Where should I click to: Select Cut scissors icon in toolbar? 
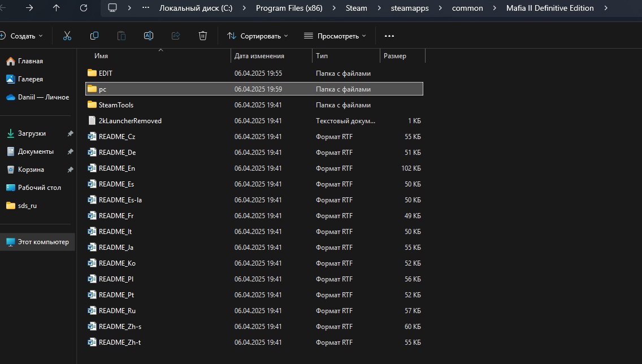coord(67,36)
